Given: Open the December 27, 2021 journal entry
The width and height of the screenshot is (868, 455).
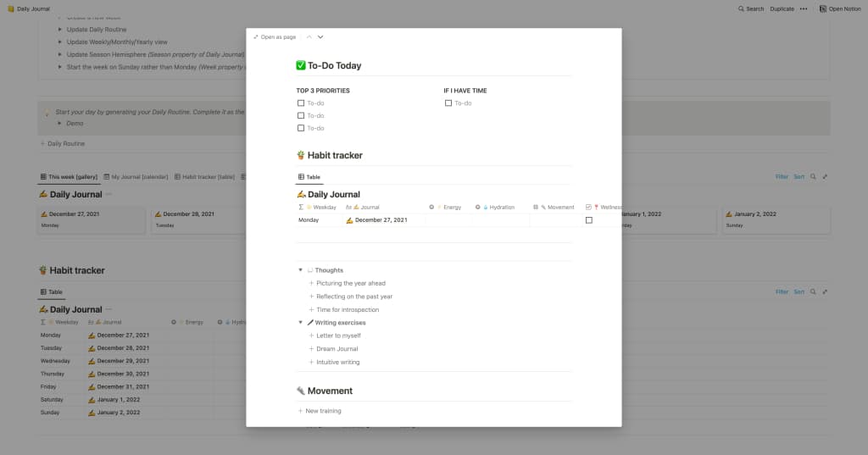Looking at the screenshot, I should click(381, 220).
